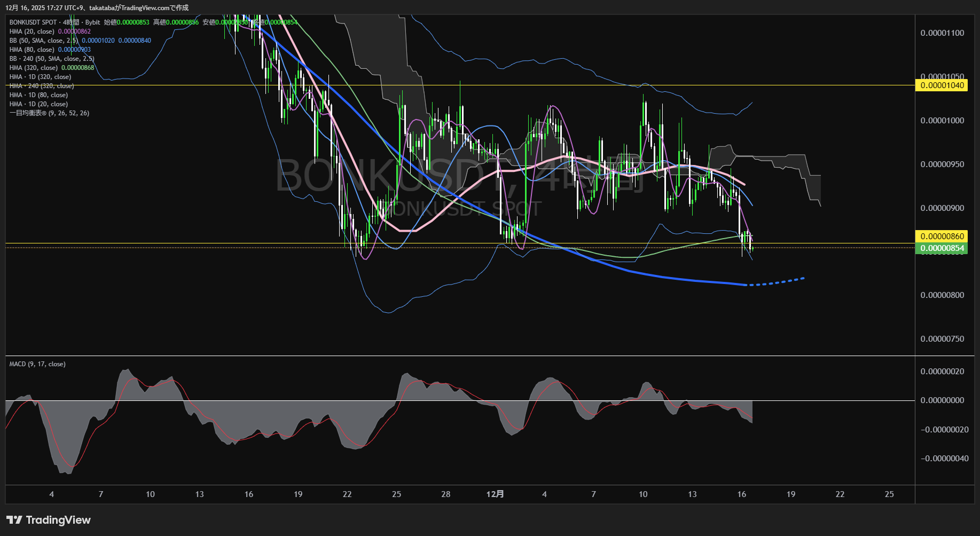980x536 pixels.
Task: Click the HMA · 1D (320, close) legend
Action: click(x=40, y=77)
